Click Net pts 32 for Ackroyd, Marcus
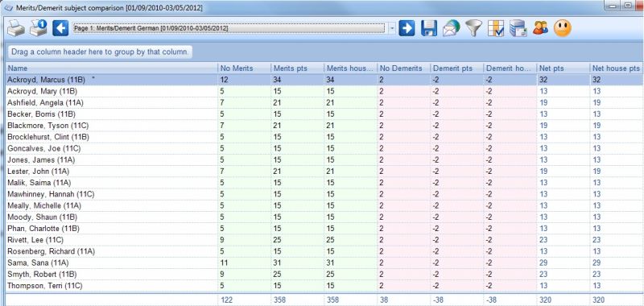The width and height of the screenshot is (644, 306). [543, 80]
